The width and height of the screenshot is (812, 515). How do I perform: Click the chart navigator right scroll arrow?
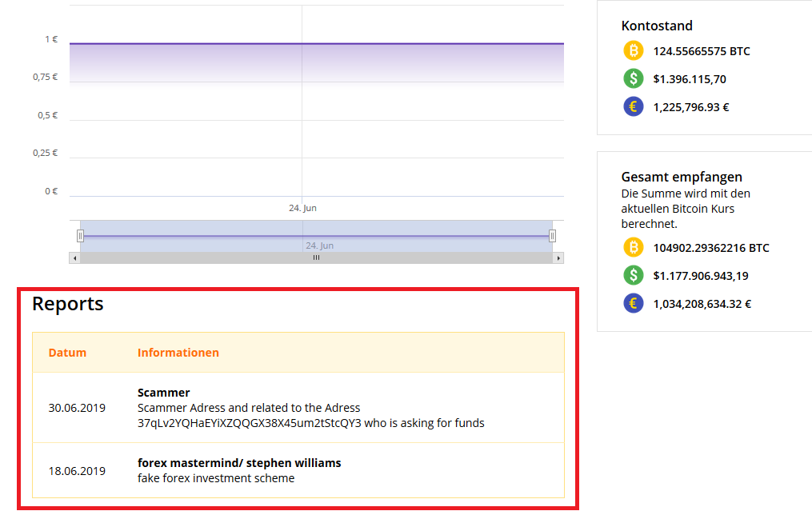[x=558, y=257]
